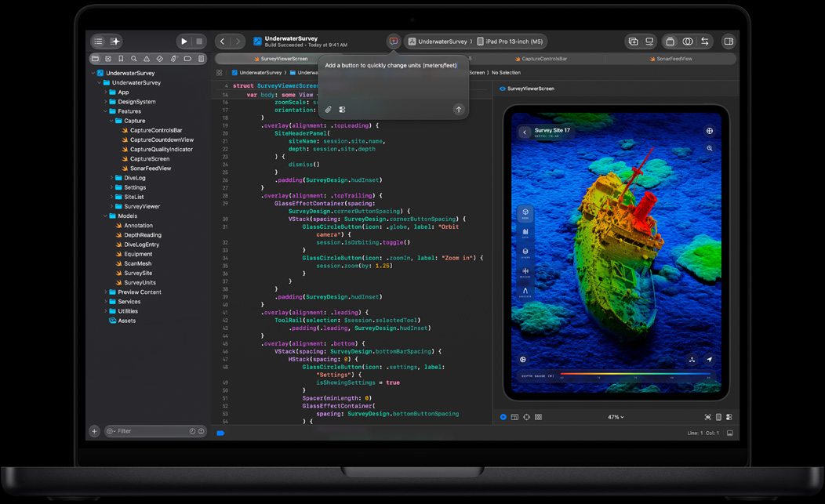Screen dimensions: 825x504
Task: Select the SurveyViewerScreen editor tab
Action: (x=281, y=59)
